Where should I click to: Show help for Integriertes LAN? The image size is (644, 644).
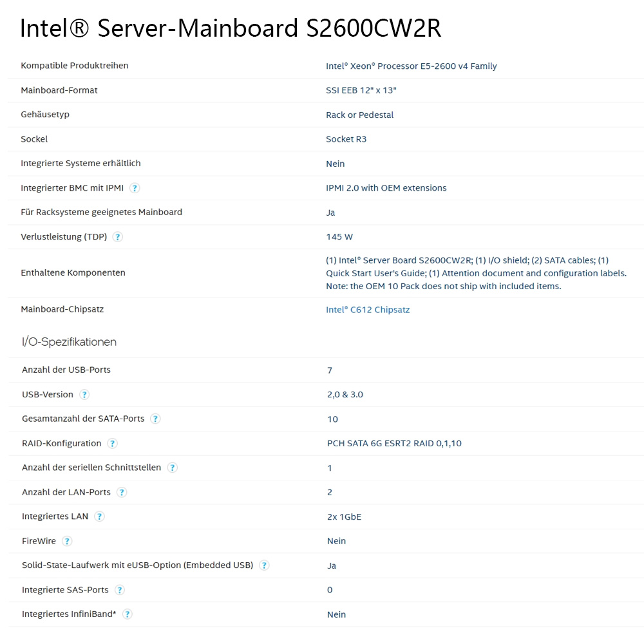click(x=99, y=516)
